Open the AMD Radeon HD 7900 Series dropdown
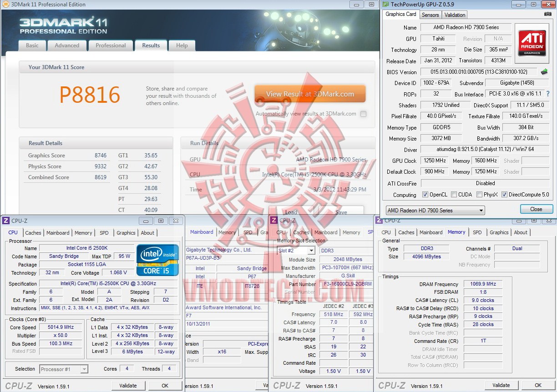Image resolution: width=557 pixels, height=392 pixels. tap(435, 211)
